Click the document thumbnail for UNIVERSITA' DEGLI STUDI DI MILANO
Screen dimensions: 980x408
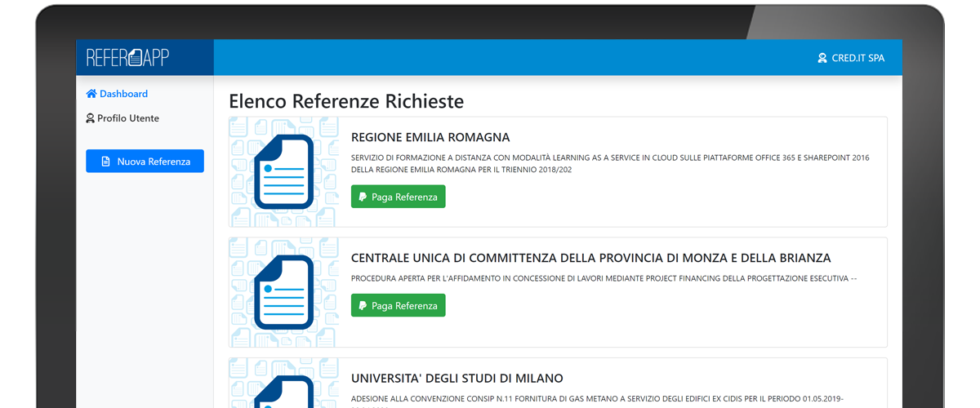284,384
